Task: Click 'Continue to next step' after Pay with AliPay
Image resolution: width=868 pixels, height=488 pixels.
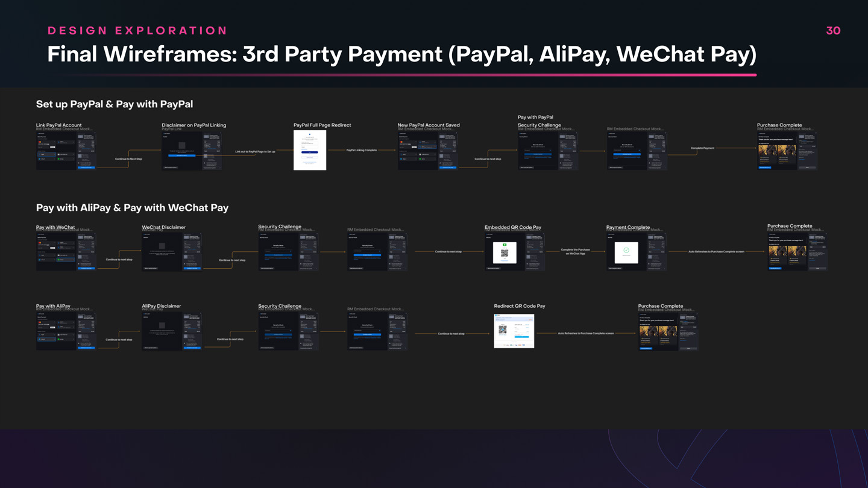Action: click(119, 340)
